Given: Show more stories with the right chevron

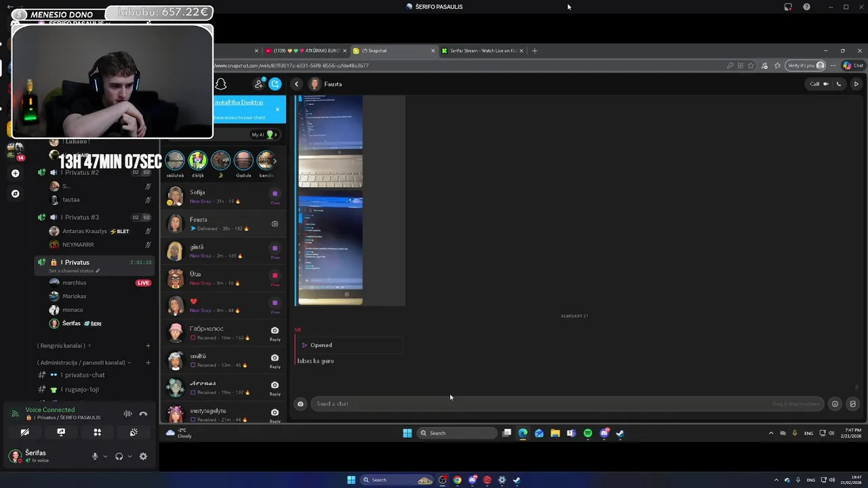Looking at the screenshot, I should coord(274,161).
